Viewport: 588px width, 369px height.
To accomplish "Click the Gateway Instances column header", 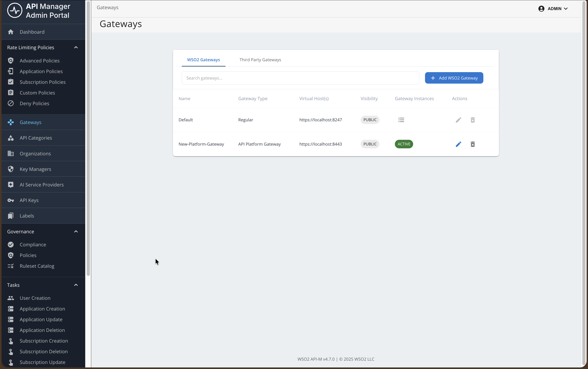I will coord(414,99).
